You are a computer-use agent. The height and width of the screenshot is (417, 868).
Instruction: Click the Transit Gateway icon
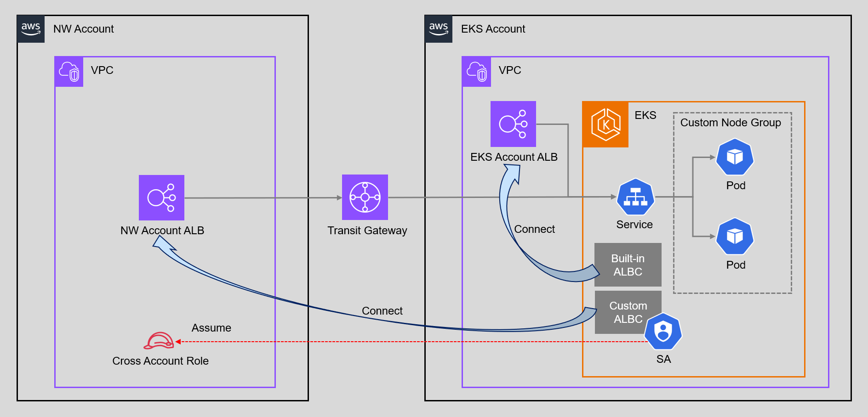[365, 197]
